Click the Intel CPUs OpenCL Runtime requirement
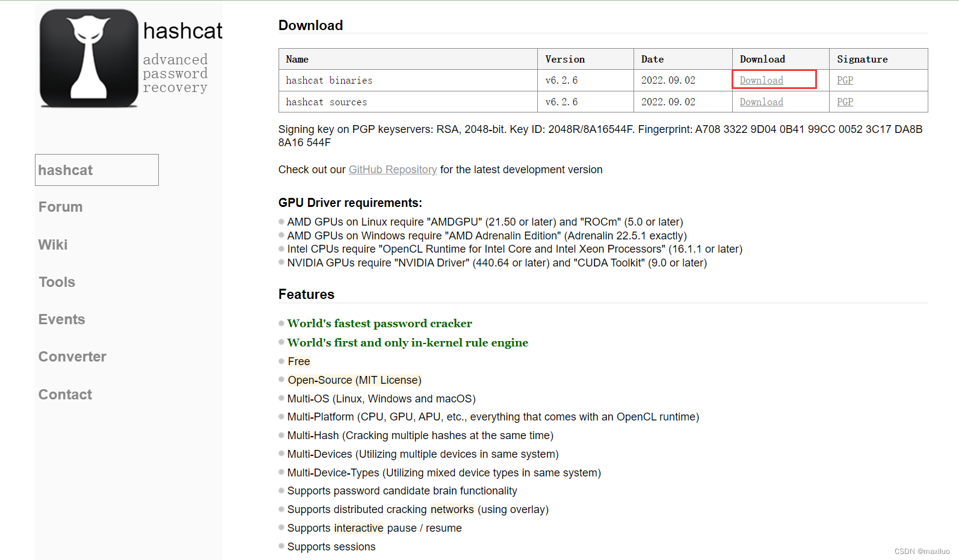The width and height of the screenshot is (959, 560). point(515,249)
